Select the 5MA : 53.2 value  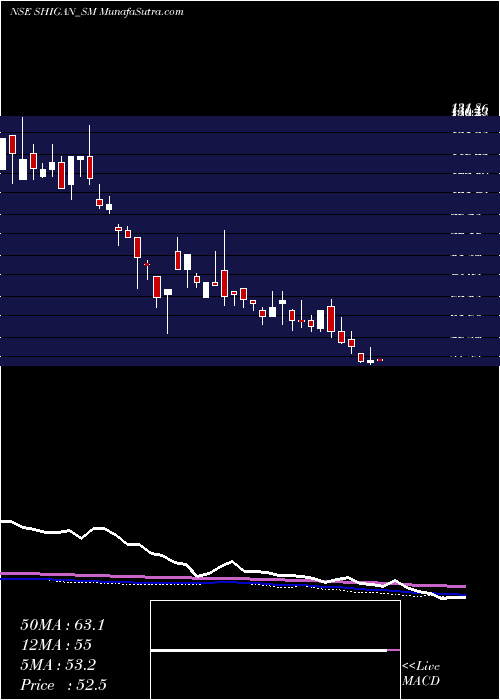[x=58, y=665]
